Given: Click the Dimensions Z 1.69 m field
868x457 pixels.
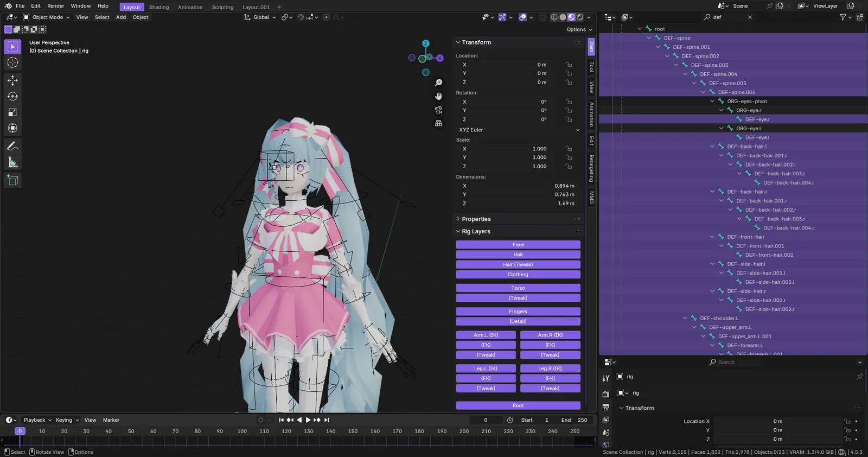Looking at the screenshot, I should (x=518, y=204).
